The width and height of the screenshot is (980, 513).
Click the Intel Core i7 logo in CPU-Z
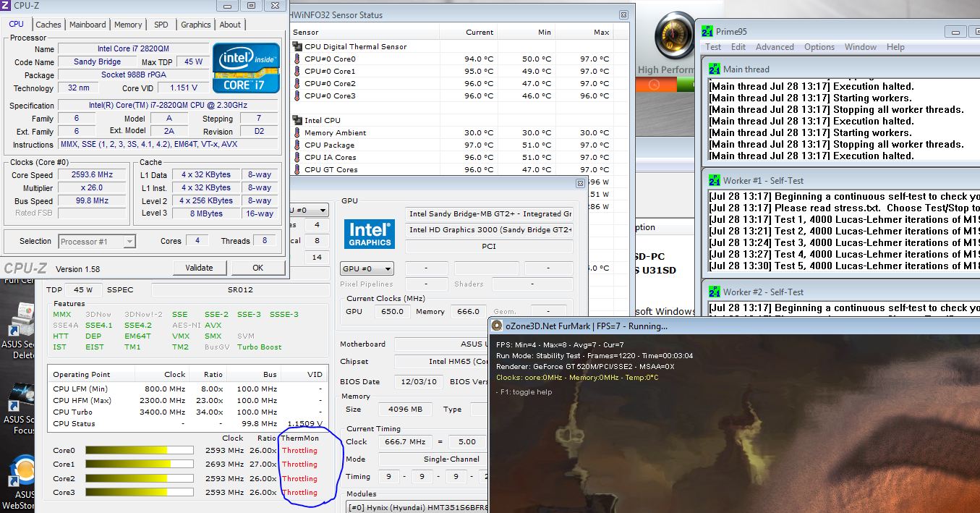pos(246,67)
